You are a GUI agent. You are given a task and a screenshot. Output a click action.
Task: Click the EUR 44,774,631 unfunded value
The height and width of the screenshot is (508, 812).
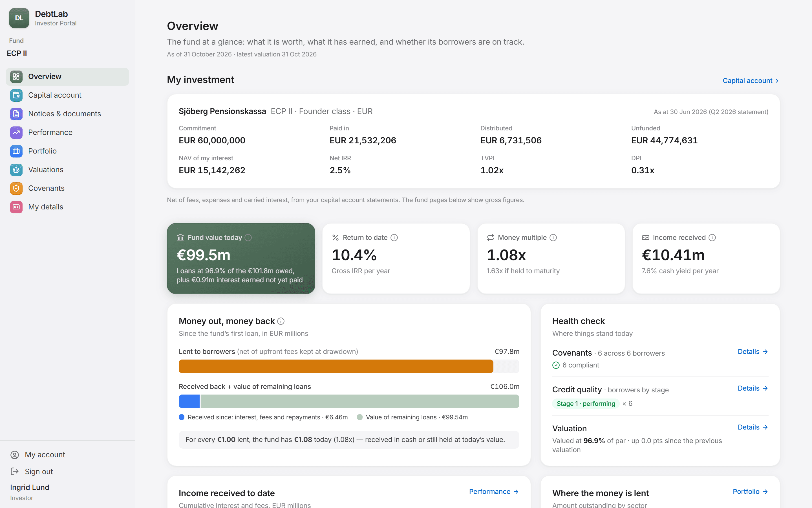pos(664,141)
